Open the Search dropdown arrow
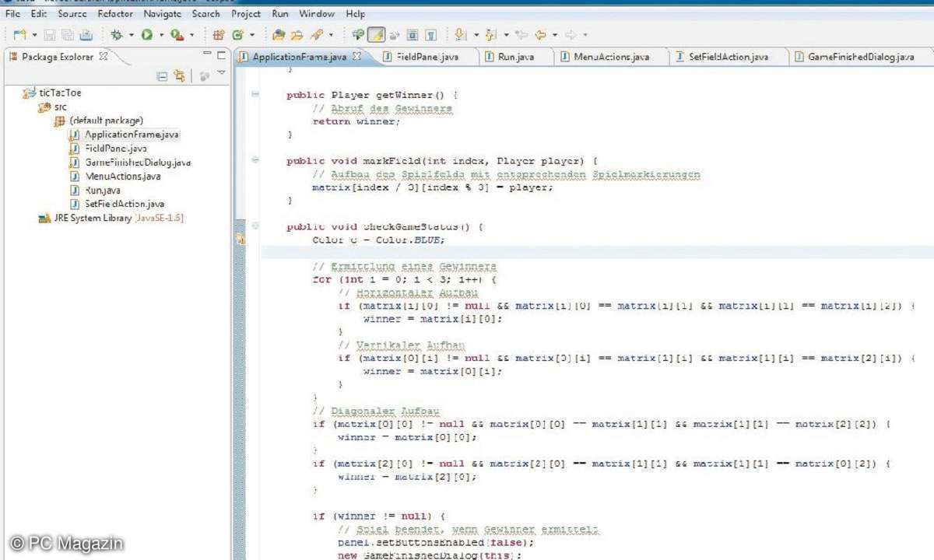Screen dimensions: 934x560 331,35
